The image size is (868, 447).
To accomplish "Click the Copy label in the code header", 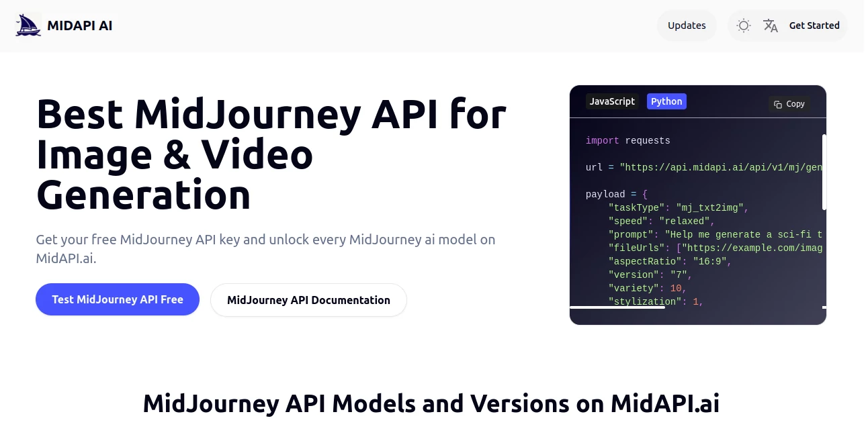I will (x=795, y=104).
